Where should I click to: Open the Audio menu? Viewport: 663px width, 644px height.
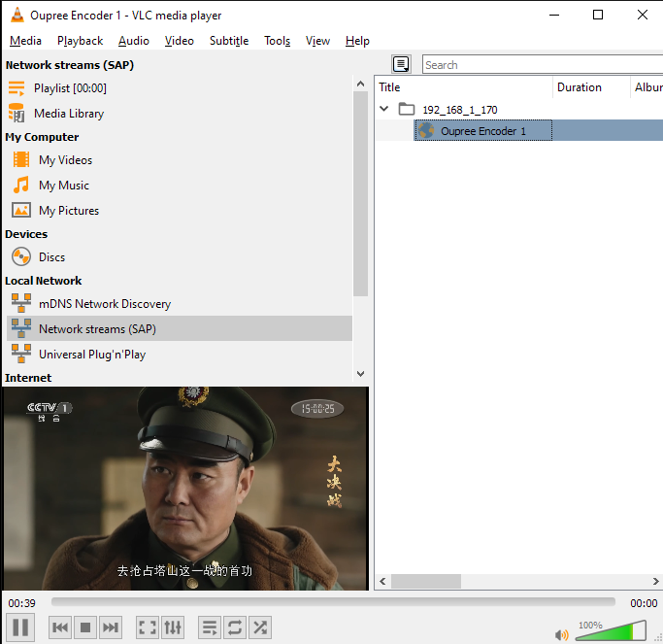click(x=134, y=41)
